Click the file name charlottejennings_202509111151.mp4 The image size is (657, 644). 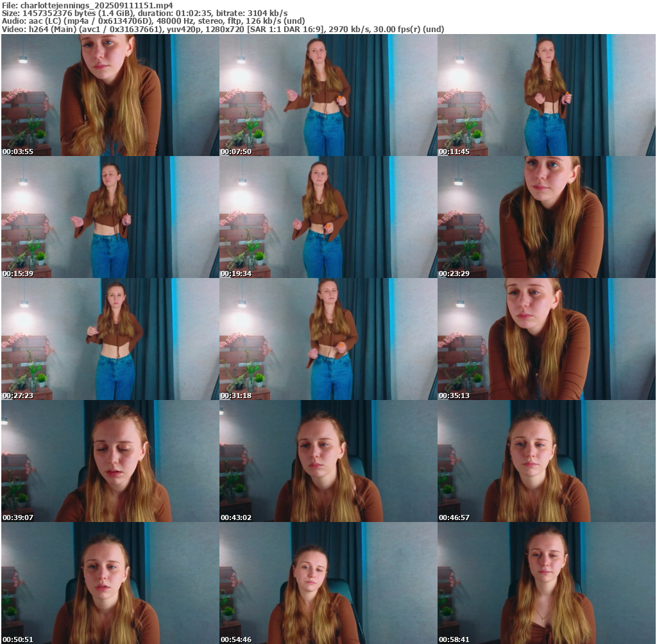[x=96, y=5]
